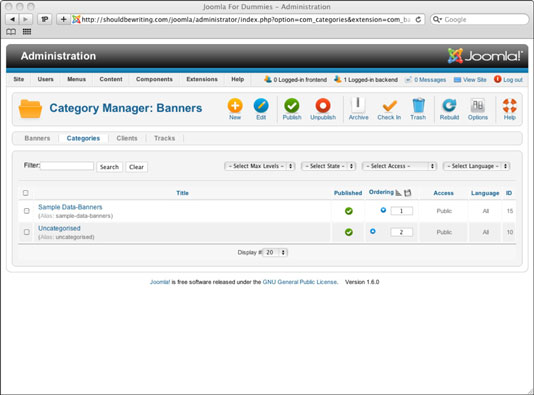Click the browser Add bookmark plus button

pos(63,19)
